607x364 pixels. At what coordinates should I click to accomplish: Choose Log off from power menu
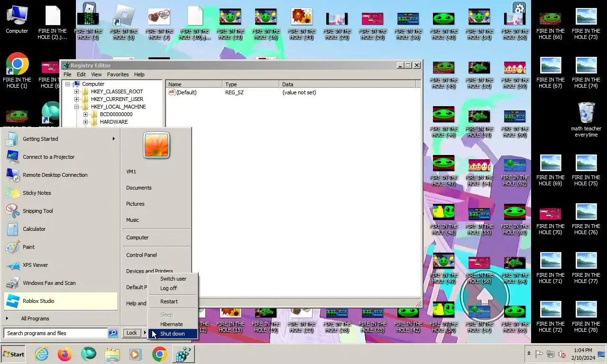173,288
